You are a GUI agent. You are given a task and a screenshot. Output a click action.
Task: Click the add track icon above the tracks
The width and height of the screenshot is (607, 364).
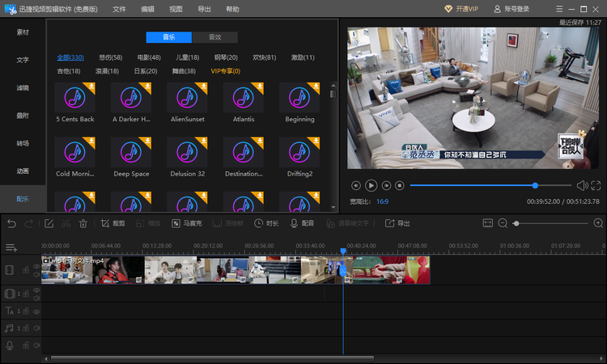click(11, 247)
